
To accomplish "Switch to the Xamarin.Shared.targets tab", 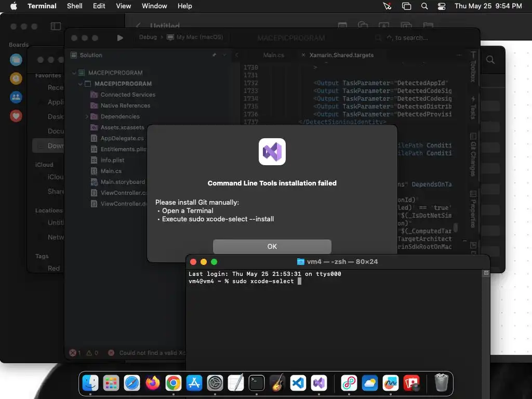I will click(x=341, y=55).
